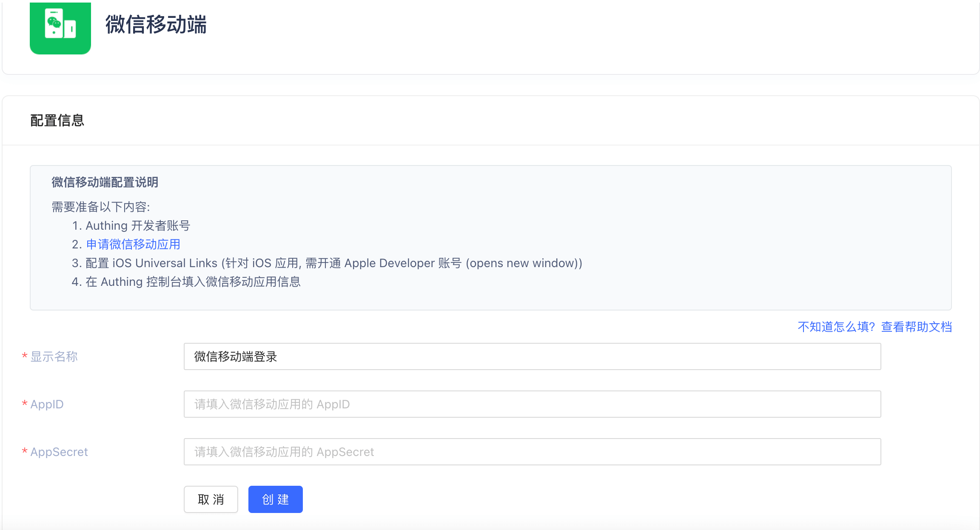Click the iOS Universal Links text
This screenshot has height=530, width=980.
click(165, 263)
